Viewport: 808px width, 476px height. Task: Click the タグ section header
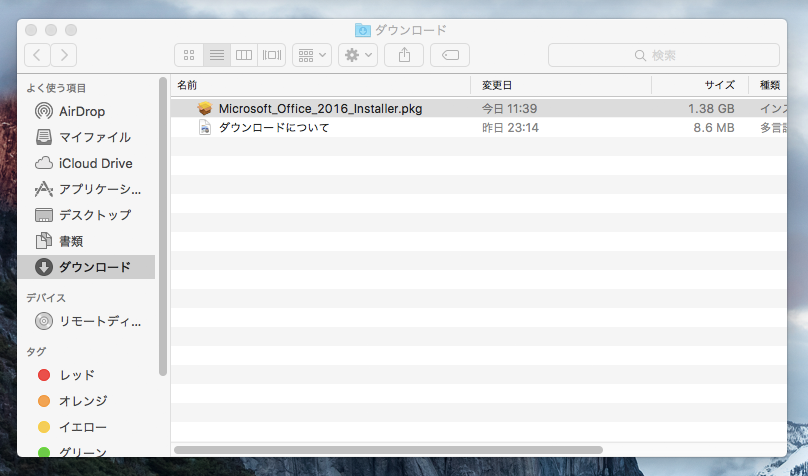(36, 352)
